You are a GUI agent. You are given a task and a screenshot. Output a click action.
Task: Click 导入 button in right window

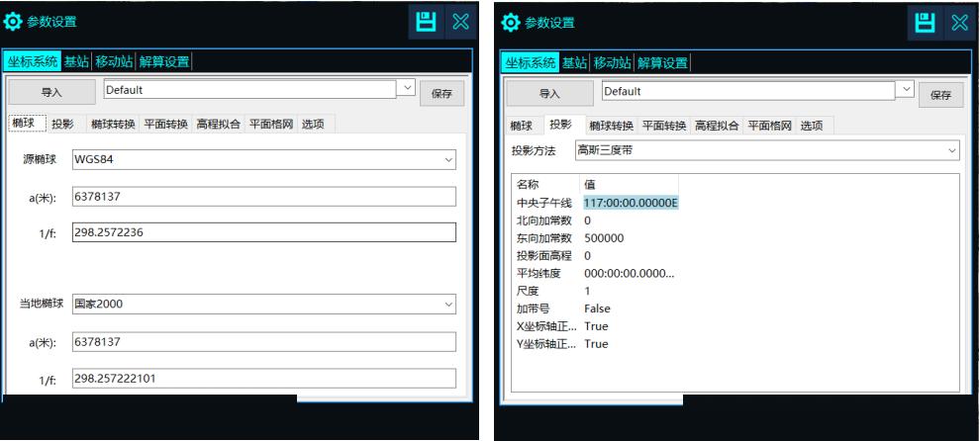pyautogui.click(x=550, y=94)
